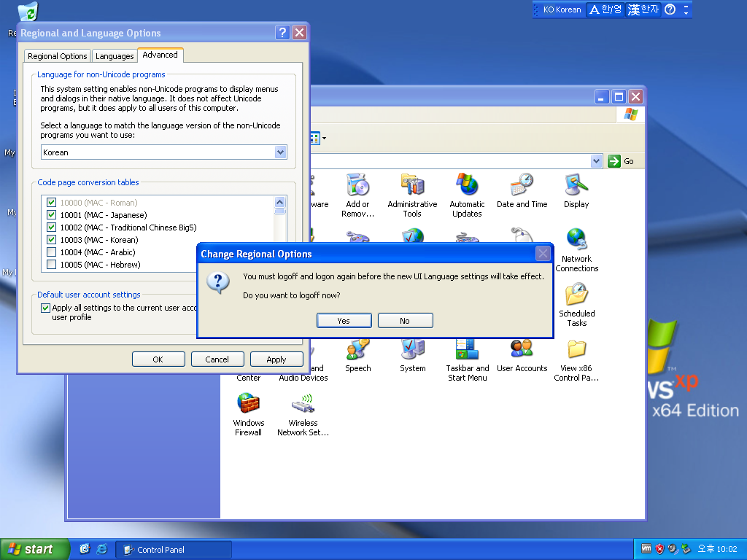Screen dimensions: 747x560
Task: Uncheck 10001 (MAC - Japanese) code page
Action: 52,215
